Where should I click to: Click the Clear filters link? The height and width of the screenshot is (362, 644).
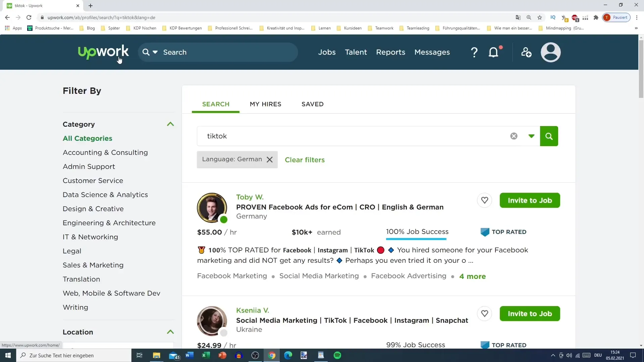pyautogui.click(x=305, y=160)
